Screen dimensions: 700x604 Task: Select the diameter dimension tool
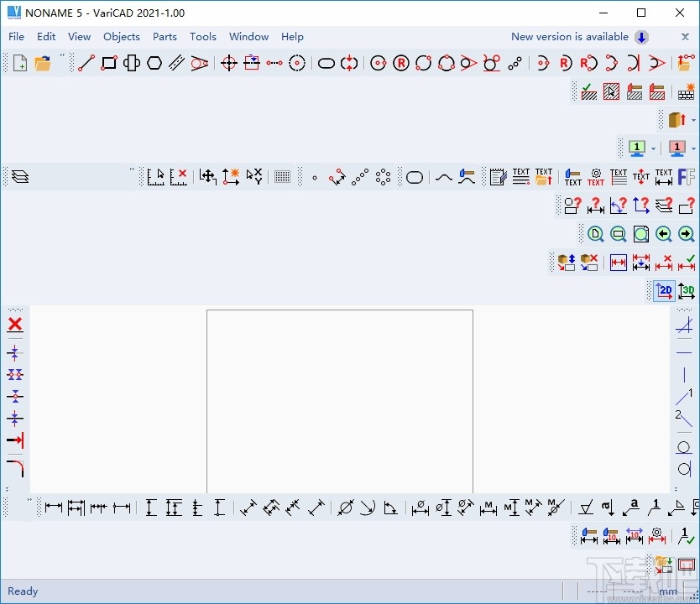pos(343,507)
